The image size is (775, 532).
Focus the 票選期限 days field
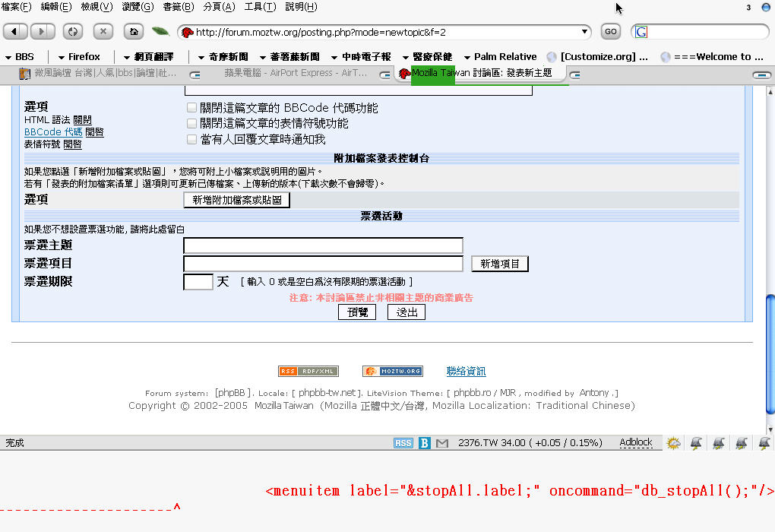[x=198, y=282]
